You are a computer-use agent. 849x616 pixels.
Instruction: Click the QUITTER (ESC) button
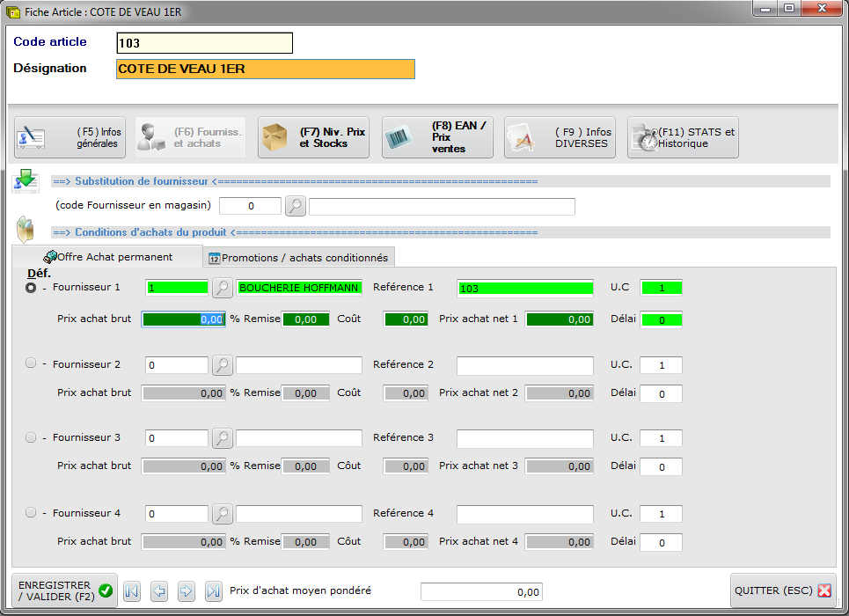pos(782,591)
